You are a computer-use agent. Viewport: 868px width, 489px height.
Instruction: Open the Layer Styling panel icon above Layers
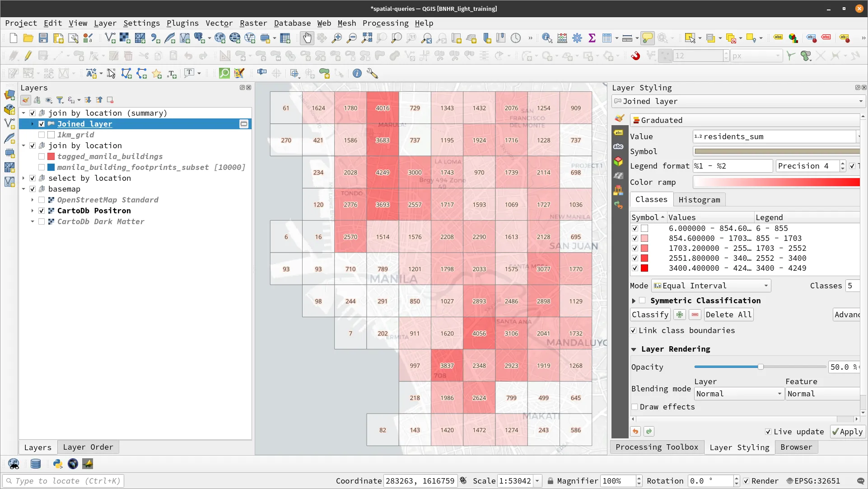click(25, 100)
